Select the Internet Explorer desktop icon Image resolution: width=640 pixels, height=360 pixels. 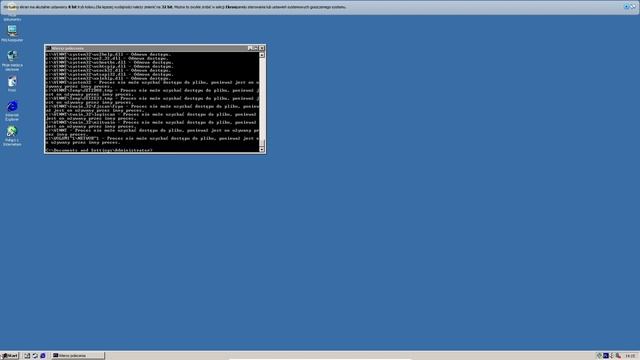point(12,111)
